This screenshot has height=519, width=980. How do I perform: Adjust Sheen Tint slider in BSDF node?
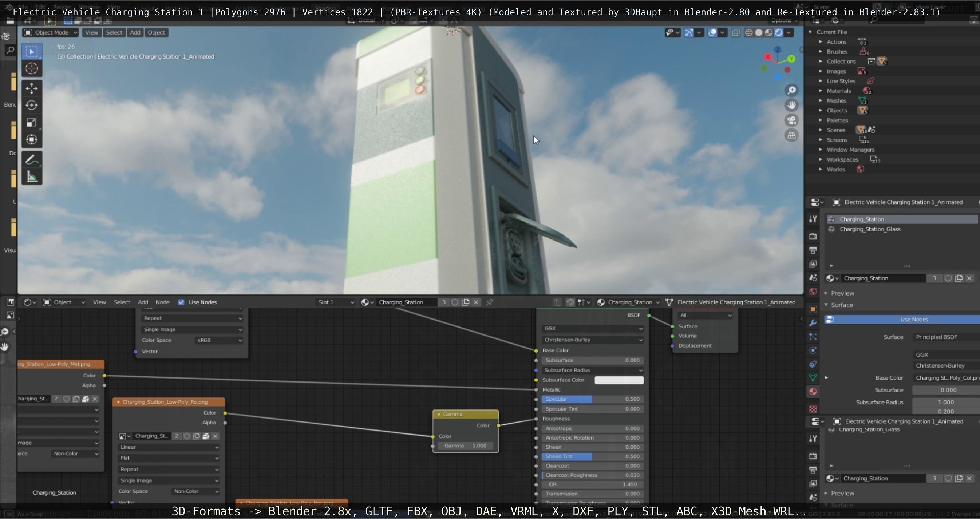592,457
